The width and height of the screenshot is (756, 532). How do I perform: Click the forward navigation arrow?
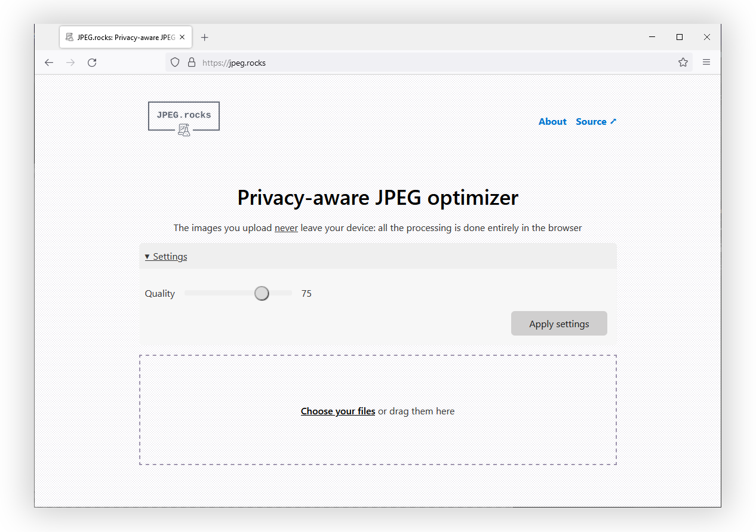[x=70, y=62]
